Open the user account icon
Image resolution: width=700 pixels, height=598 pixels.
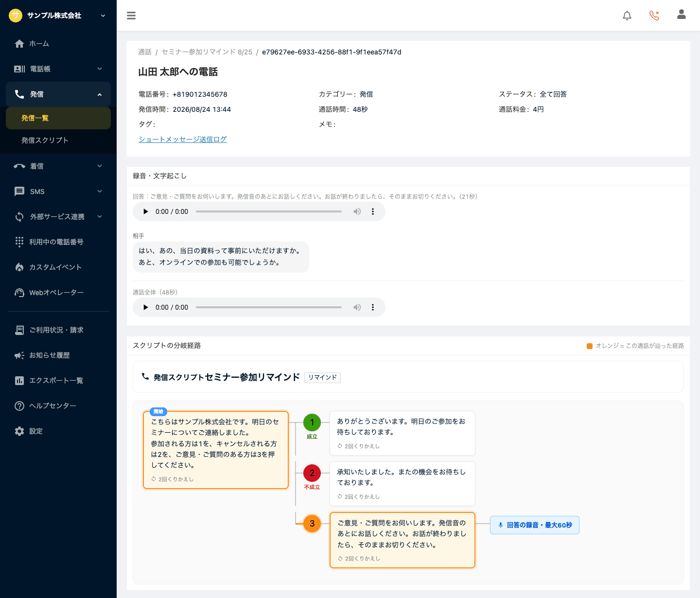pos(682,15)
